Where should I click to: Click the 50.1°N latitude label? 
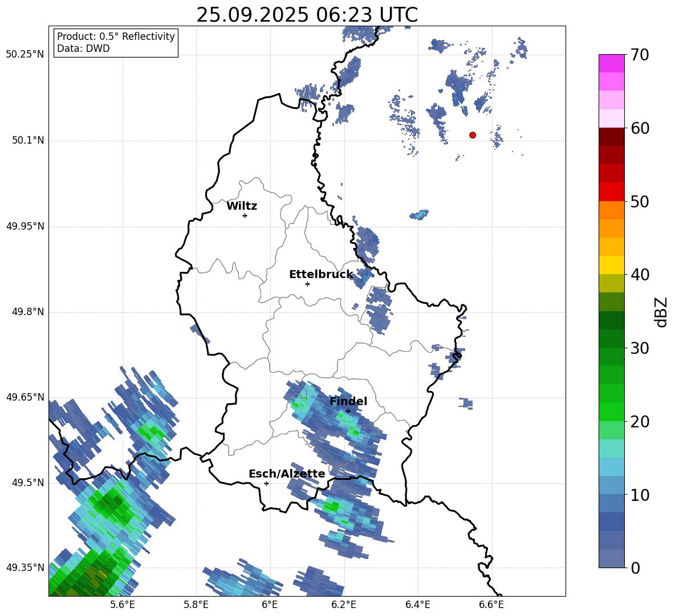tap(27, 140)
